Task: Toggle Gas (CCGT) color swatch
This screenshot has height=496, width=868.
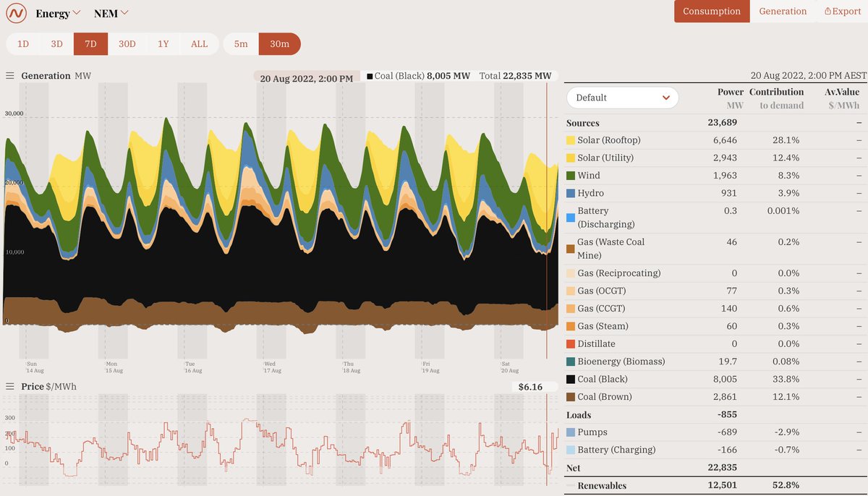Action: tap(571, 309)
